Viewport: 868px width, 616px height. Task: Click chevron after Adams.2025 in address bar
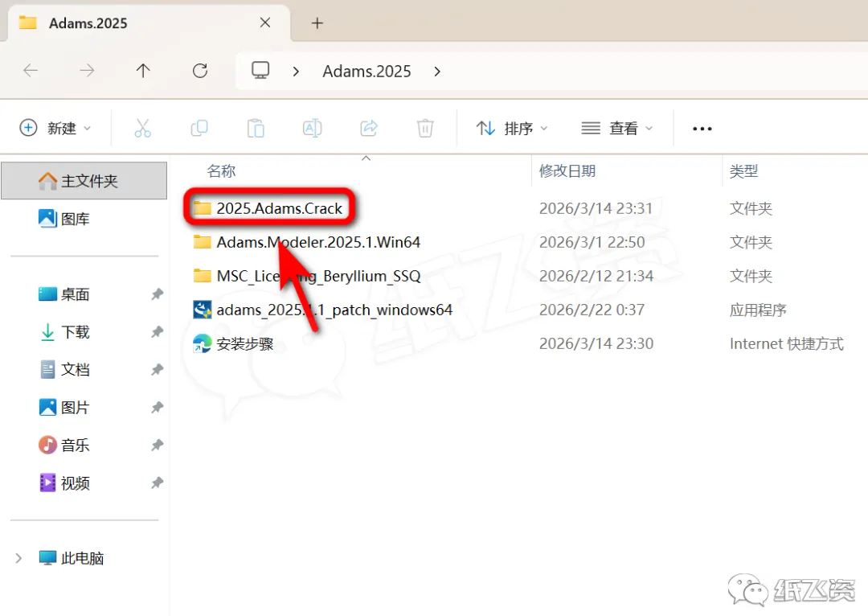437,72
